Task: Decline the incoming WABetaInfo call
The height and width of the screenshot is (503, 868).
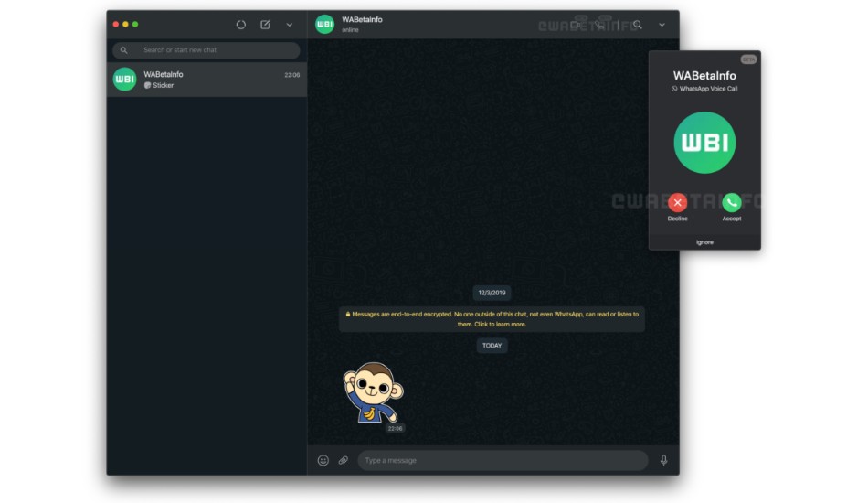Action: pos(678,203)
